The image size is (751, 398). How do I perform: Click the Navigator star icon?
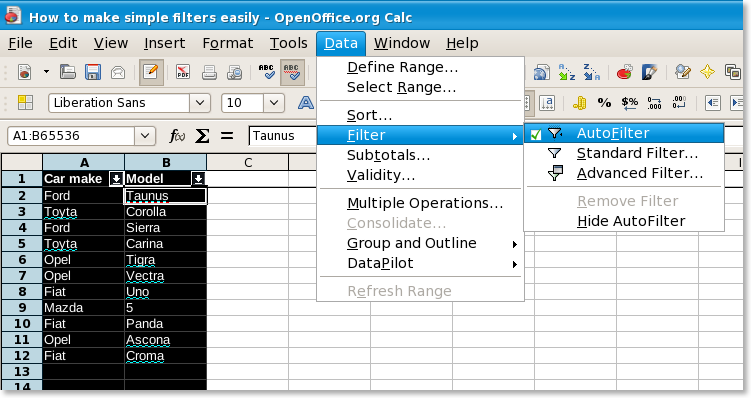(707, 72)
